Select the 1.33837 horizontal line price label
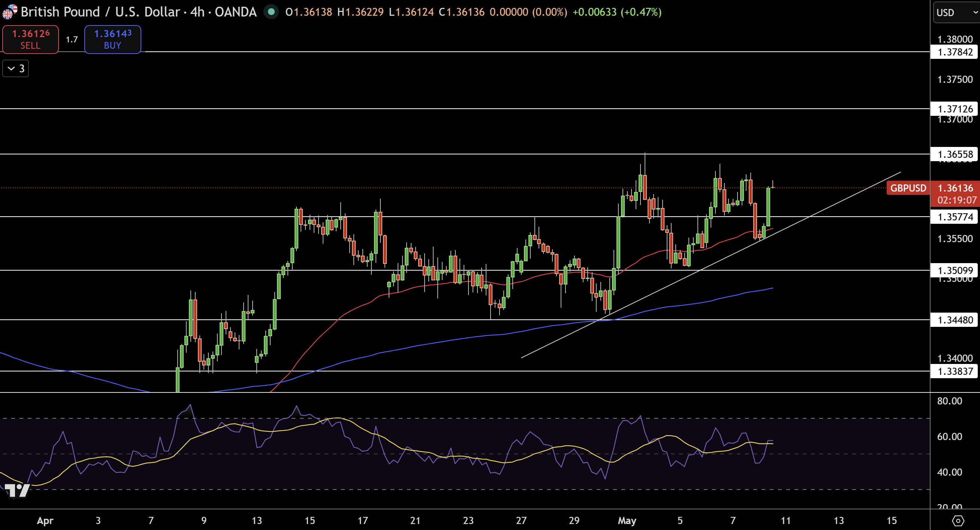The image size is (980, 530). click(954, 371)
